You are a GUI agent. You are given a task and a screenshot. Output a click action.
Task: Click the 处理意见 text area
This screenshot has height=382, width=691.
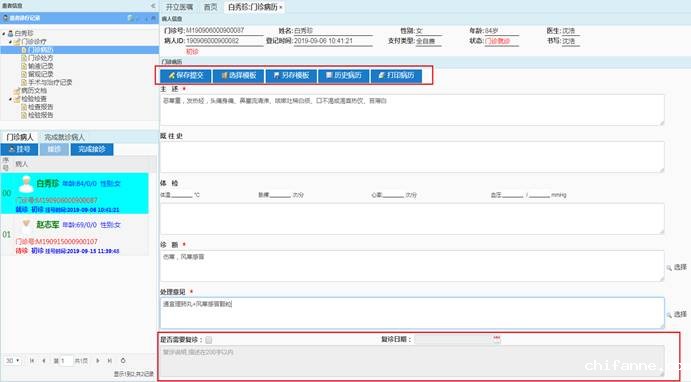(412, 313)
